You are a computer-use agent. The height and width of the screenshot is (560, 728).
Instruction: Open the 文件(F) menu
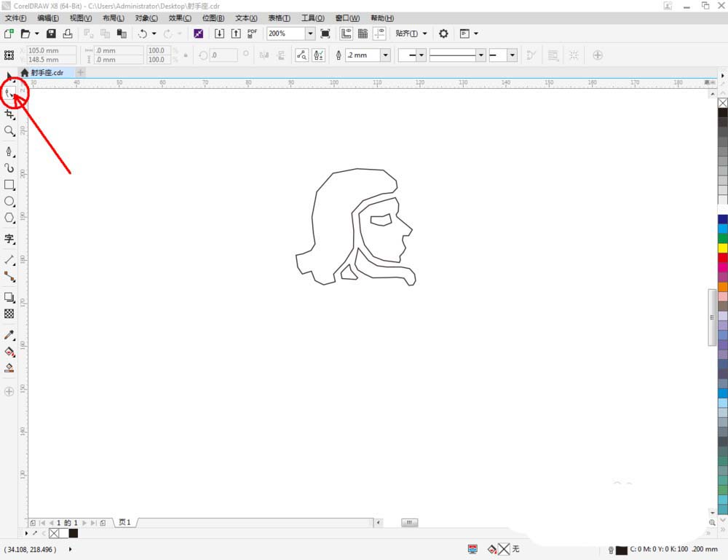pyautogui.click(x=15, y=18)
